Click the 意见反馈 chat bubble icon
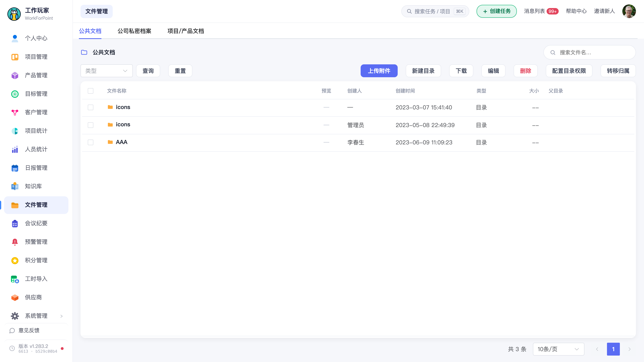 coord(12,330)
